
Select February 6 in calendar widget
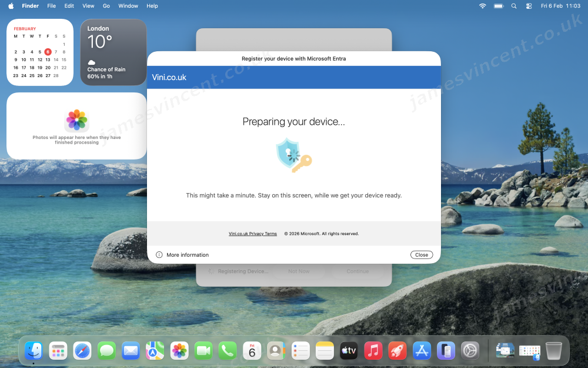pyautogui.click(x=48, y=52)
